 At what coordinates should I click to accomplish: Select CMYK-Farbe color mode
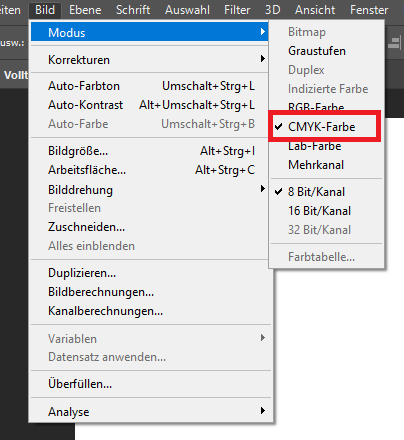click(x=327, y=127)
